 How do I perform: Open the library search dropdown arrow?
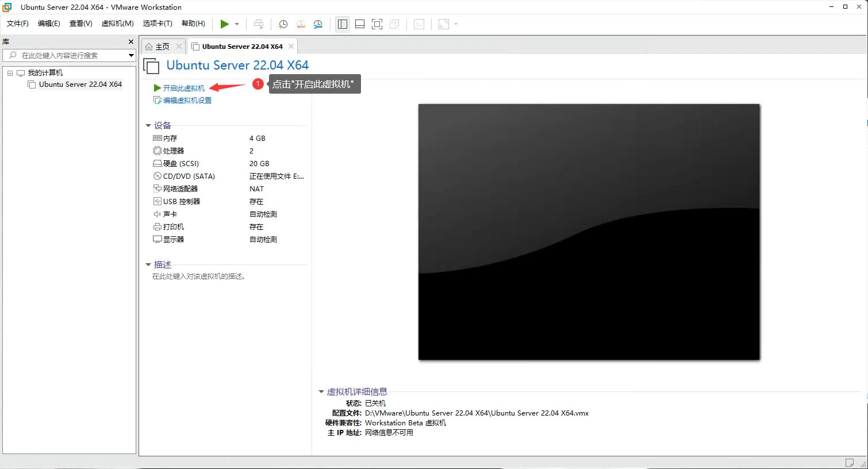click(x=131, y=55)
